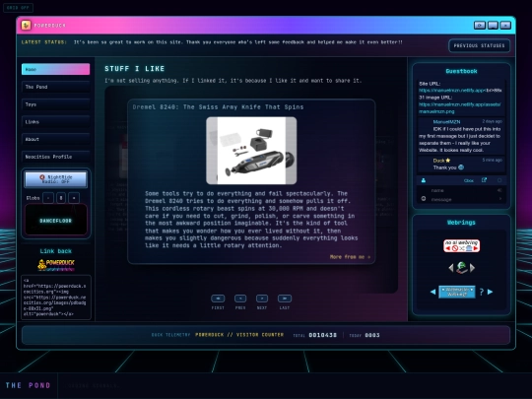The width and height of the screenshot is (532, 399).
Task: Click grey left arrow of globe webring
Action: point(451,268)
